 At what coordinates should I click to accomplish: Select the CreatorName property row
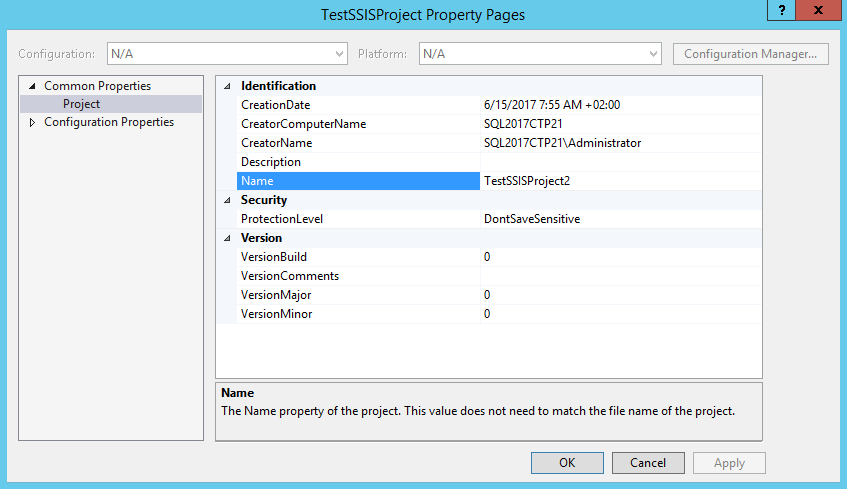coord(276,143)
